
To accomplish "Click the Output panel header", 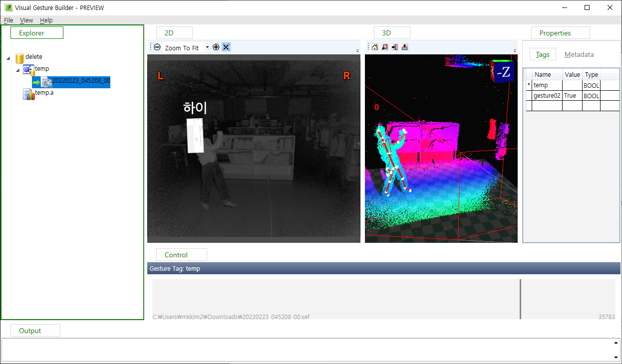I will tap(35, 331).
